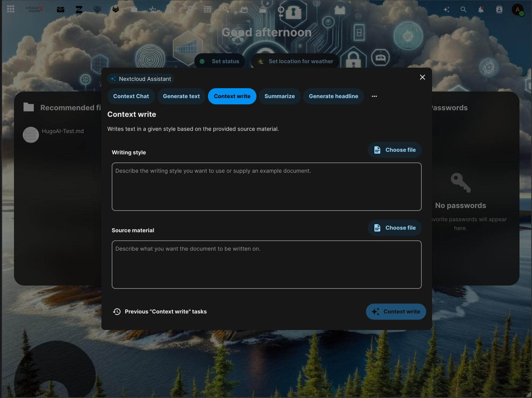Open the contacts menu icon

click(499, 10)
